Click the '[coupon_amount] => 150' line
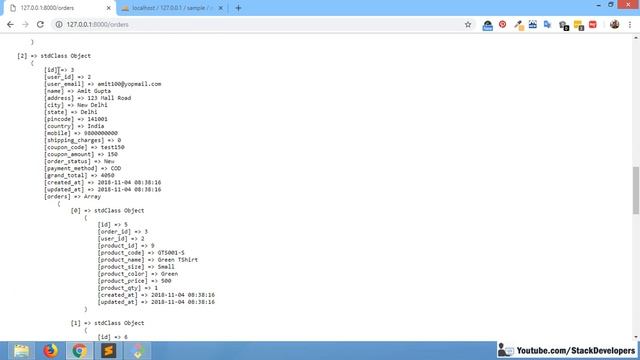Screen dimensions: 640x360 click(81, 154)
